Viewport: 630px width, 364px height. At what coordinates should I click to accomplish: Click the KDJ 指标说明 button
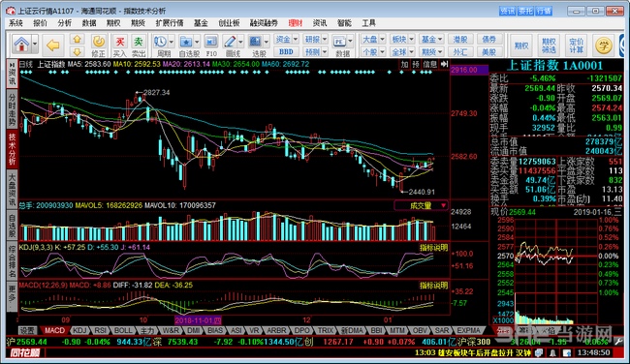(433, 248)
